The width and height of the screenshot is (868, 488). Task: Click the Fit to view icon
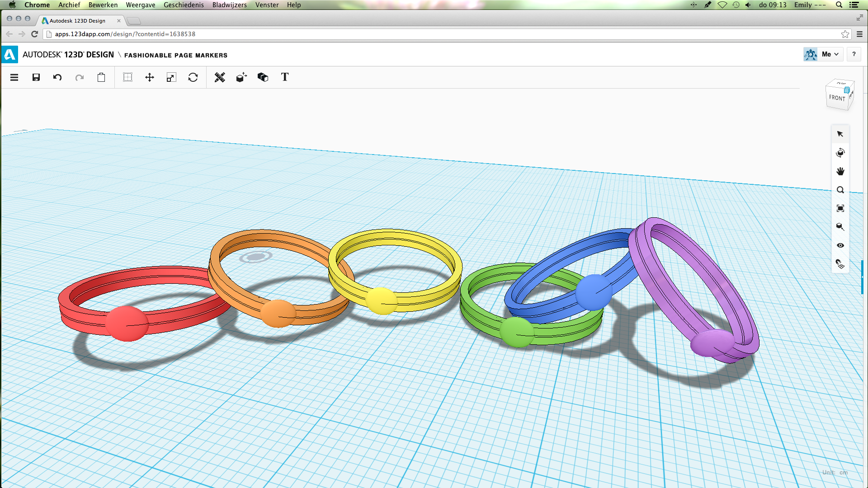pos(840,208)
